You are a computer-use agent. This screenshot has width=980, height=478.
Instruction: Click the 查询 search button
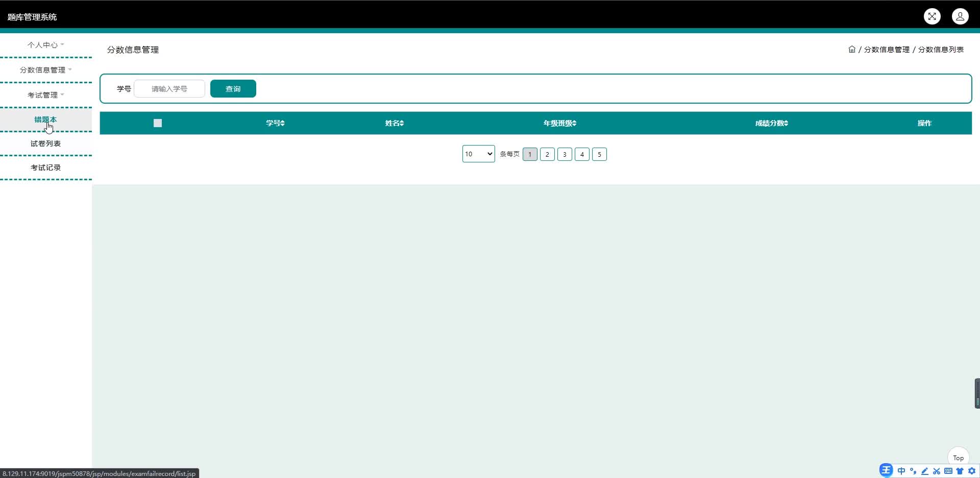(x=233, y=89)
